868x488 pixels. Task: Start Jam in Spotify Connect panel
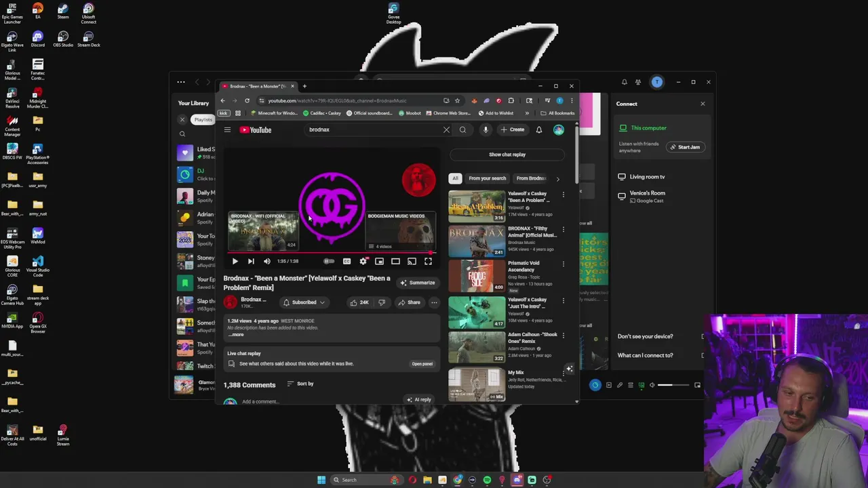(x=684, y=147)
